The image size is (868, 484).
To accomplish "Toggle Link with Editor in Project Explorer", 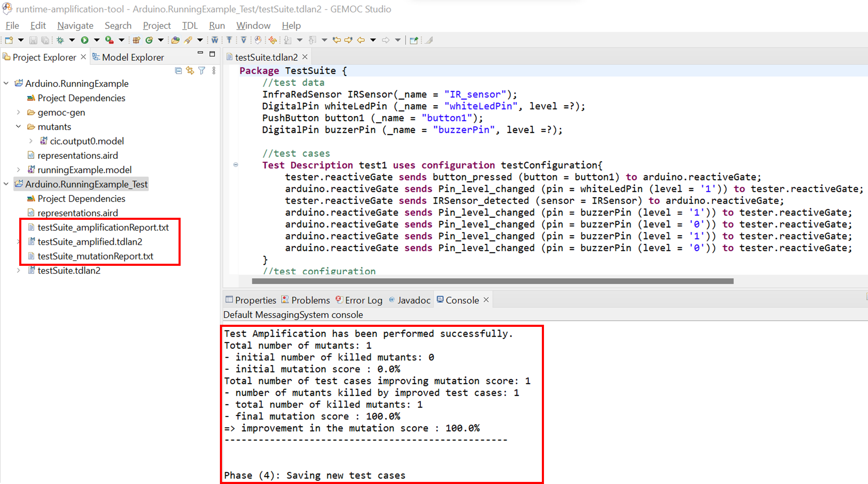I will pyautogui.click(x=190, y=71).
